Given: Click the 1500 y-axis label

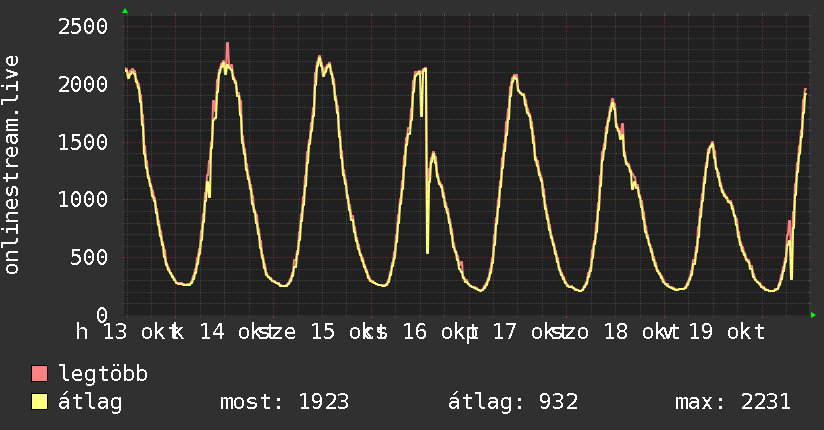Looking at the screenshot, I should pos(83,142).
